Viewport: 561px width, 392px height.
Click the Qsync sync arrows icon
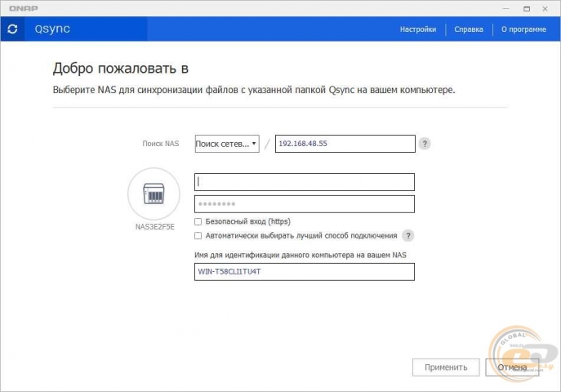pyautogui.click(x=12, y=29)
